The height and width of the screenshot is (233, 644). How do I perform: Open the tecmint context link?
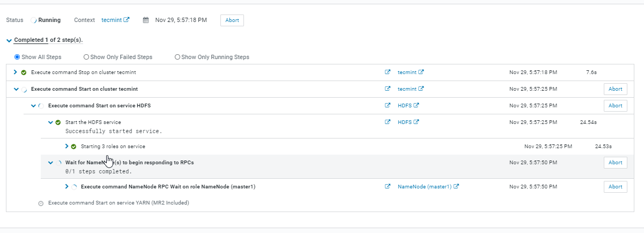click(x=112, y=20)
